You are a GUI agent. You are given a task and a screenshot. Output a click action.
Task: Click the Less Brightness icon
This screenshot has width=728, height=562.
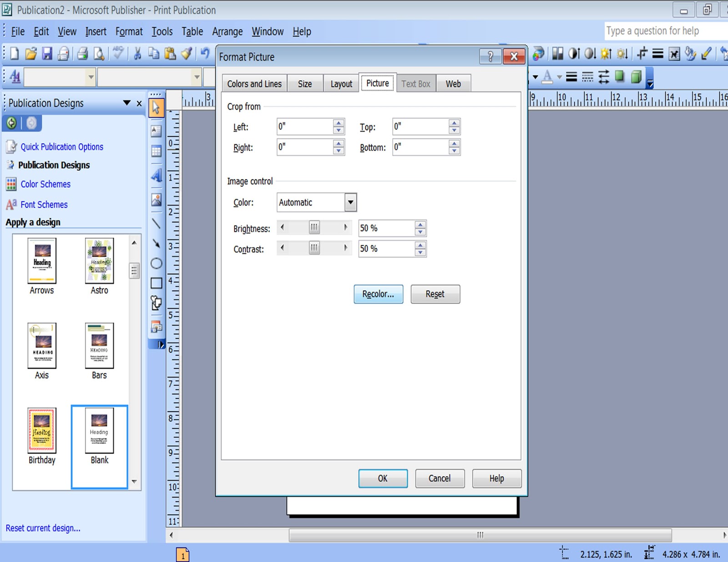622,54
